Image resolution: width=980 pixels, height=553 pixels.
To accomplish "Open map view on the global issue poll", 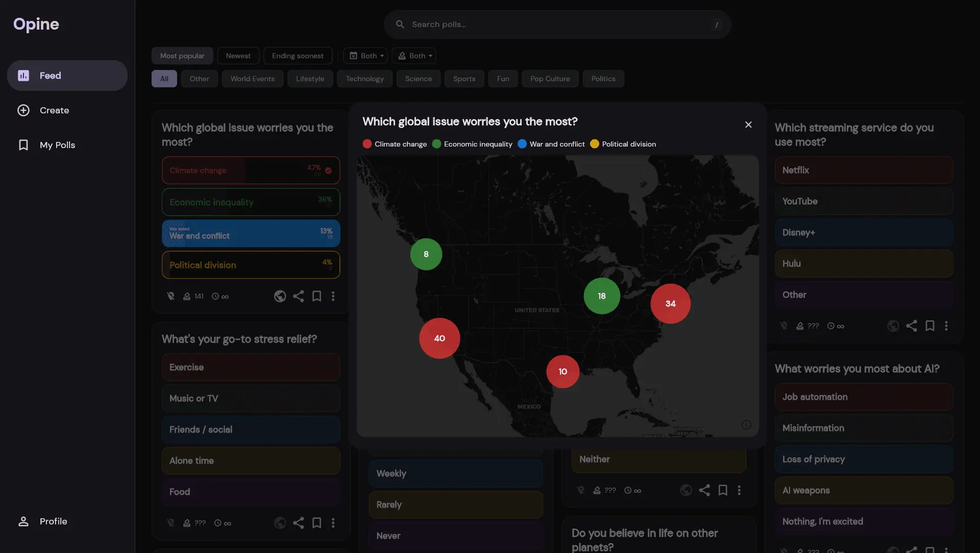I will pyautogui.click(x=280, y=296).
